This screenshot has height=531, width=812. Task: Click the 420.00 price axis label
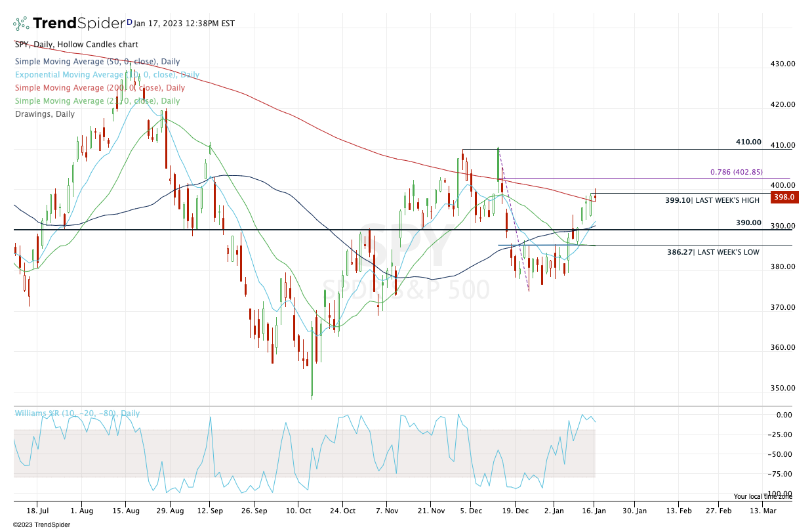(x=783, y=104)
